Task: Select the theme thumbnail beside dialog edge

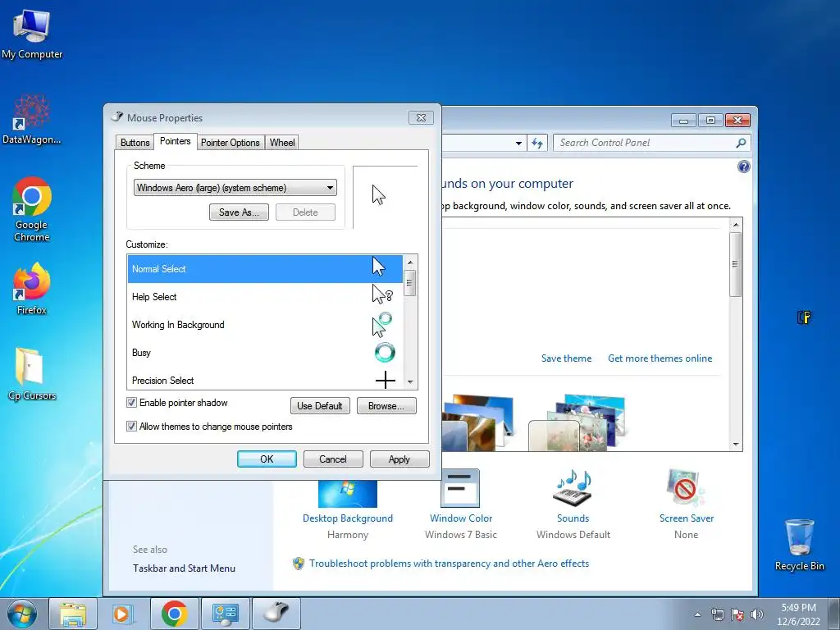Action: point(478,422)
